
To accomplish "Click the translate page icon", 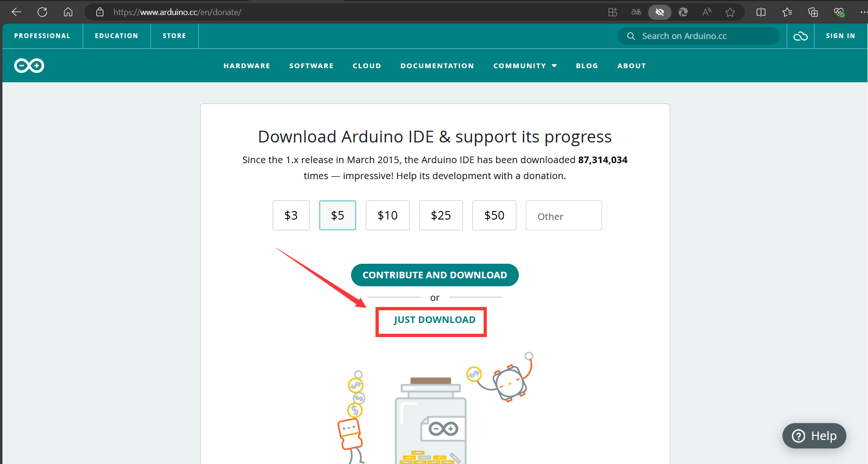I will pyautogui.click(x=636, y=12).
